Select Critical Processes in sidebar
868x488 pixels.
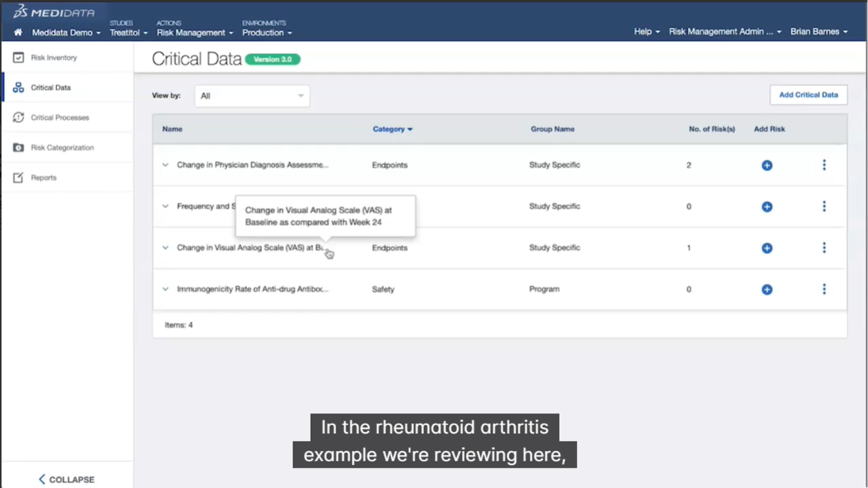tap(60, 118)
